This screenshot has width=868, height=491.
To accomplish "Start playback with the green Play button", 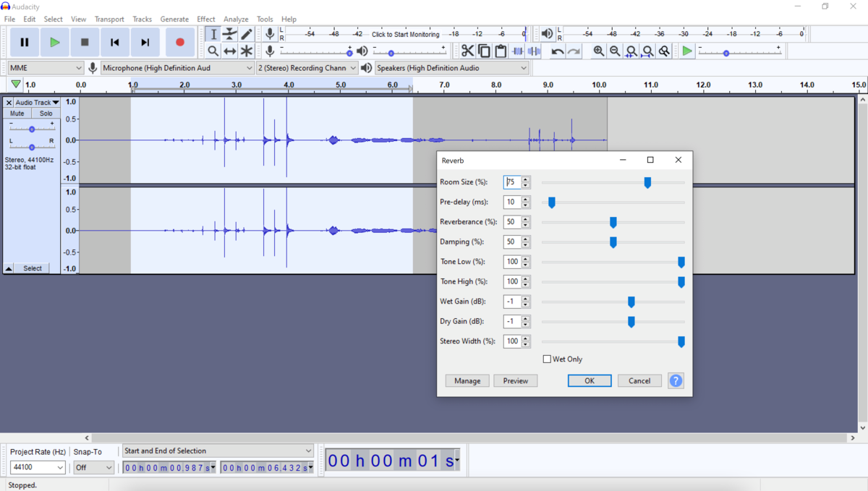I will (55, 43).
